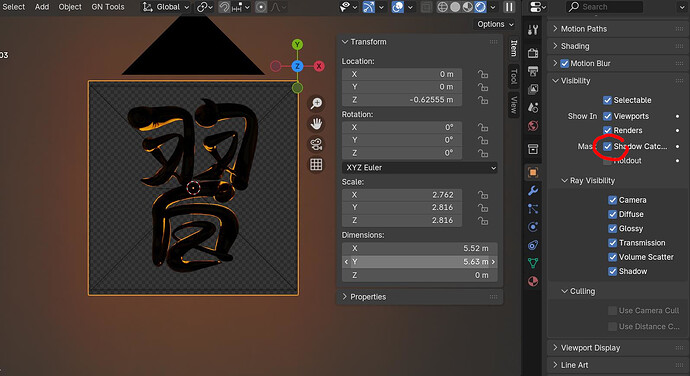Collapse the Culling subpanel
This screenshot has height=376, width=690.
(x=582, y=291)
